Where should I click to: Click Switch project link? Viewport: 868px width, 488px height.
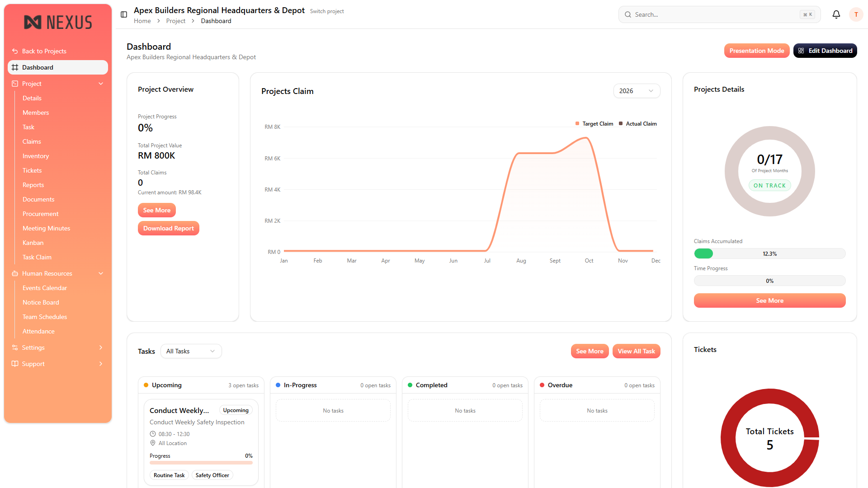327,11
